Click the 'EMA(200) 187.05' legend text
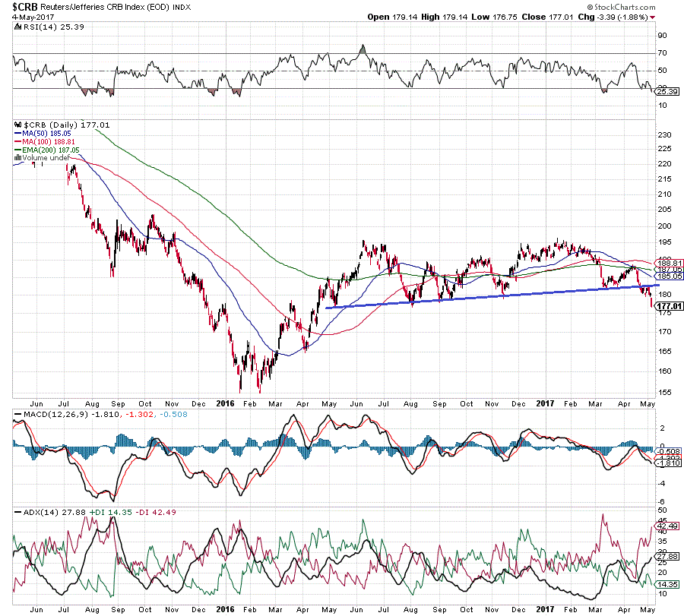 51,150
